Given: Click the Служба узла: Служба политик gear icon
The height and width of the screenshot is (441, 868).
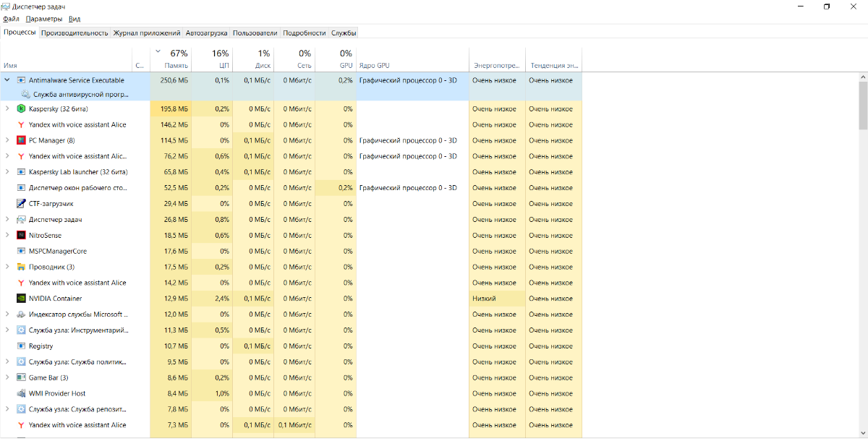Looking at the screenshot, I should click(21, 362).
